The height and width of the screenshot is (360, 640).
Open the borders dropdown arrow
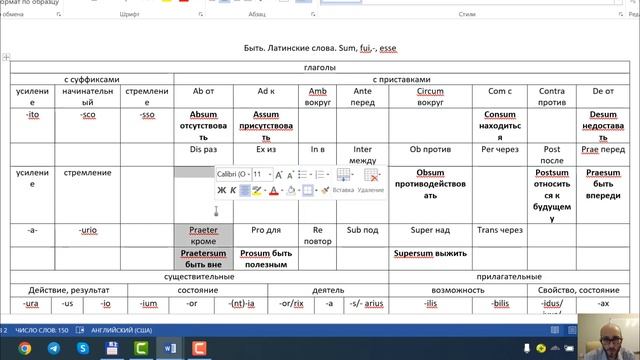pos(316,191)
